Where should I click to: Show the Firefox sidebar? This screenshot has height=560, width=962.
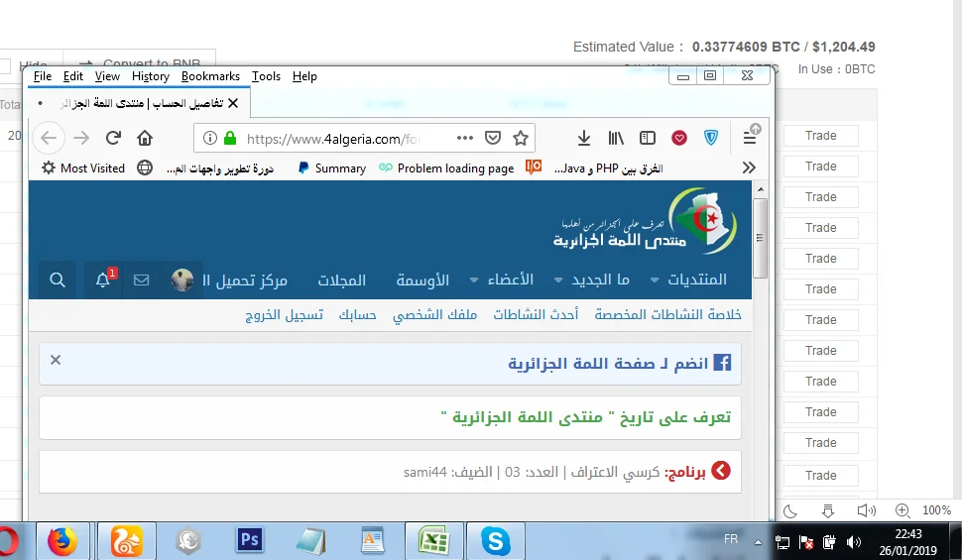(648, 138)
